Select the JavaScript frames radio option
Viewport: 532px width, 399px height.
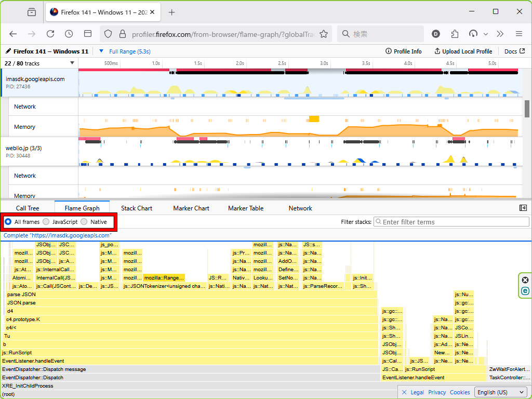(x=46, y=222)
